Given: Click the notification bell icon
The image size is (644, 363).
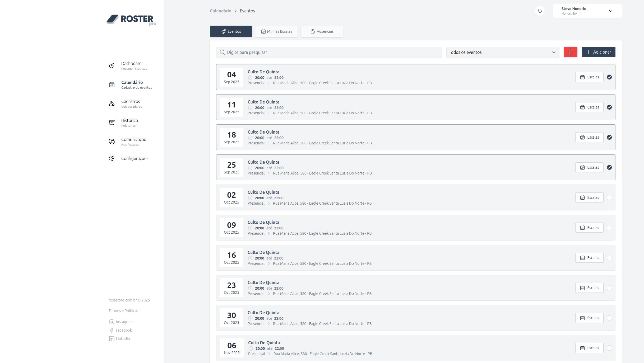Looking at the screenshot, I should coord(540,11).
